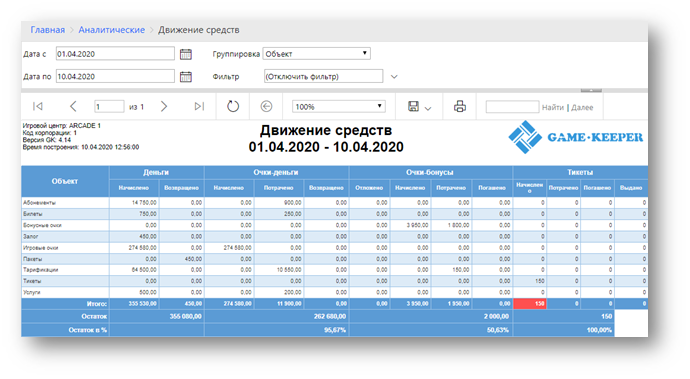Select the 'Тарификации' row label
The height and width of the screenshot is (379, 690).
click(x=40, y=270)
